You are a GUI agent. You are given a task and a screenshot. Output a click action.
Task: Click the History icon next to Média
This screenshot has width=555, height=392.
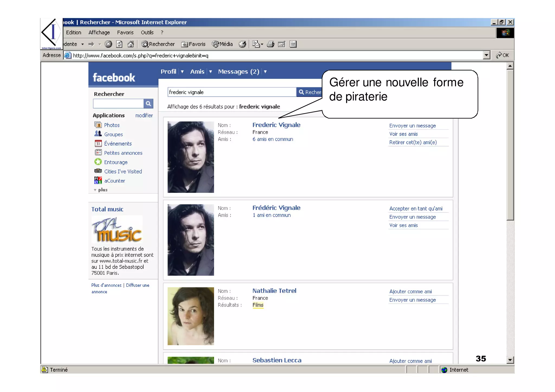(x=242, y=44)
